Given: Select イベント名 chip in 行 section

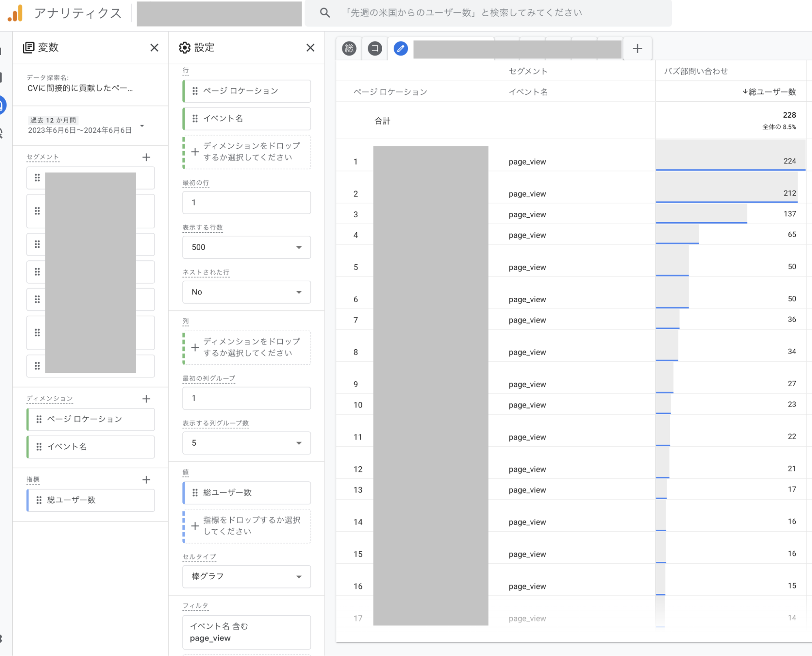Looking at the screenshot, I should 247,119.
